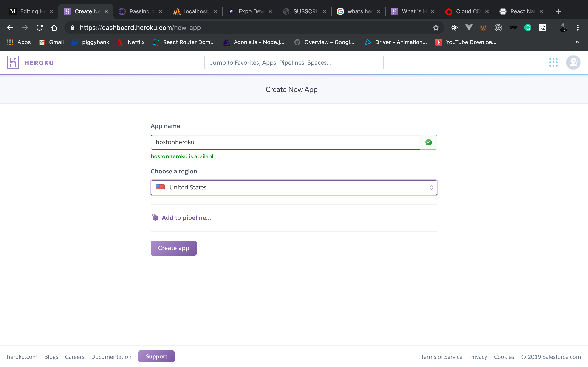The width and height of the screenshot is (588, 367).
Task: Open the Heroku apps grid menu
Action: point(554,62)
